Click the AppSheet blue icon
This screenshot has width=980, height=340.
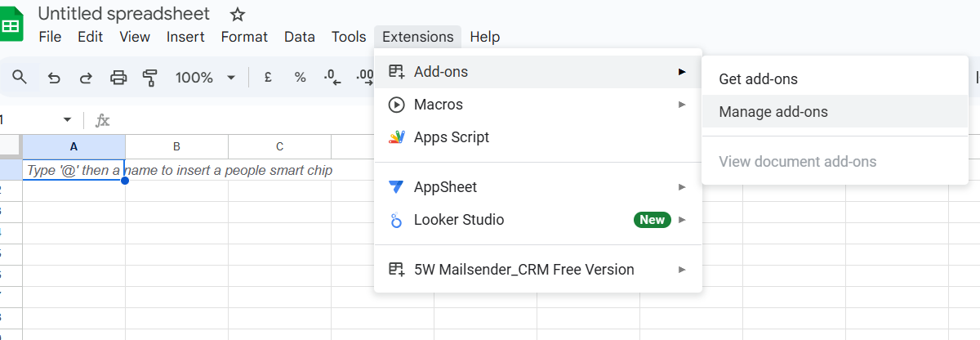coord(396,187)
